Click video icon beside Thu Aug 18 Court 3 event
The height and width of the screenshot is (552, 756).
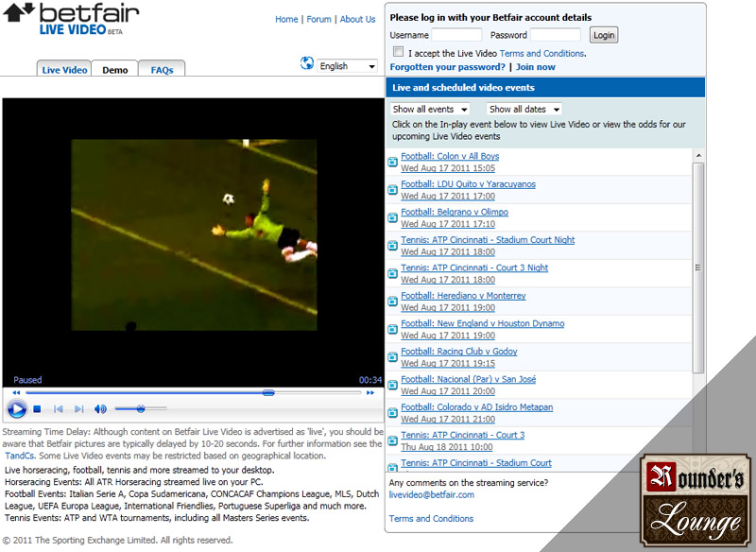392,440
